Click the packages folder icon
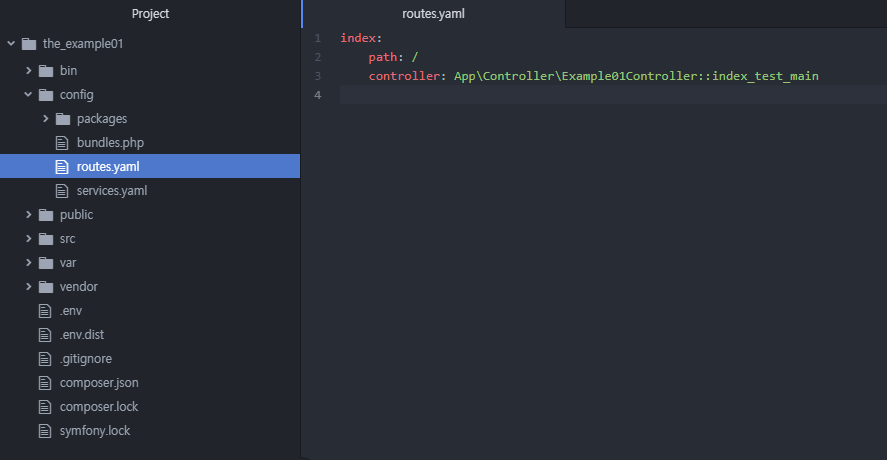This screenshot has width=887, height=460. click(63, 119)
